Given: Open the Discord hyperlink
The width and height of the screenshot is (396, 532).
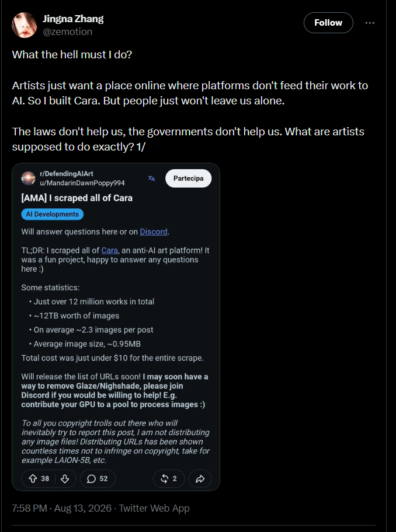Looking at the screenshot, I should (154, 232).
